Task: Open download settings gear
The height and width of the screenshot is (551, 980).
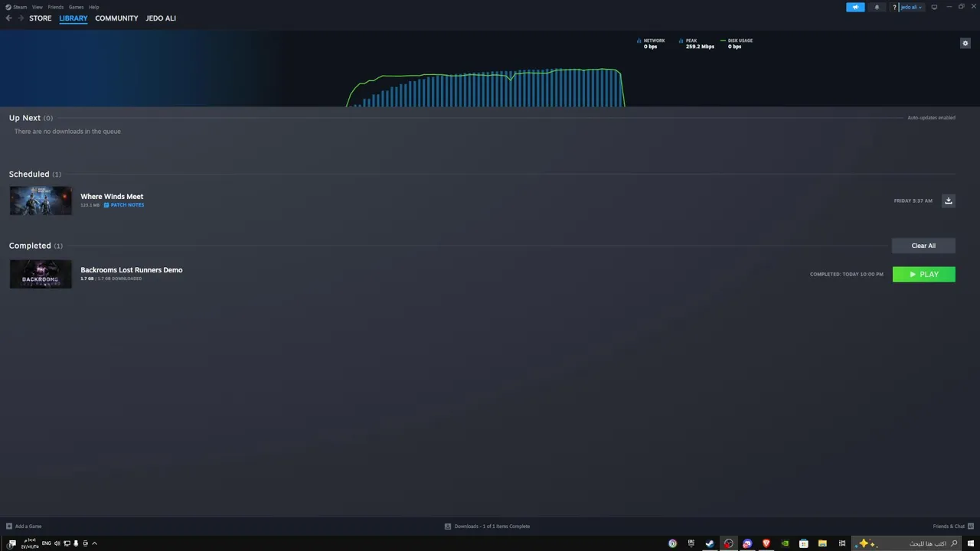Action: pos(965,43)
